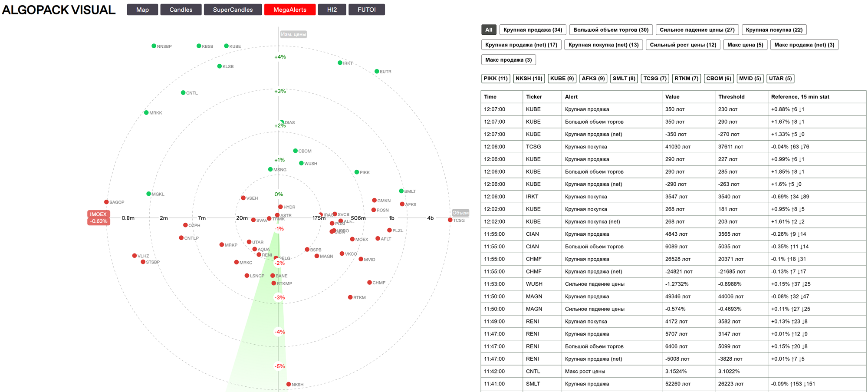Select the green EUTR point on radar
Screen dimensions: 868x392
point(377,71)
